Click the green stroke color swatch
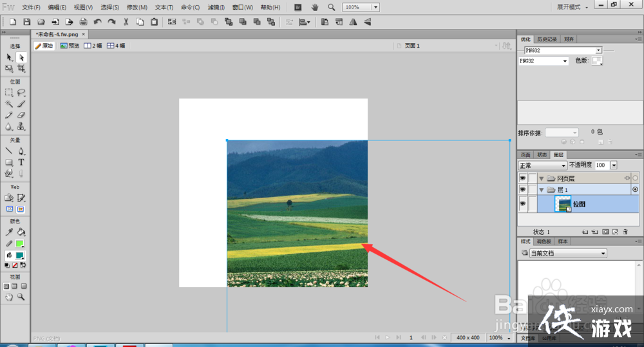This screenshot has height=347, width=644. click(20, 244)
